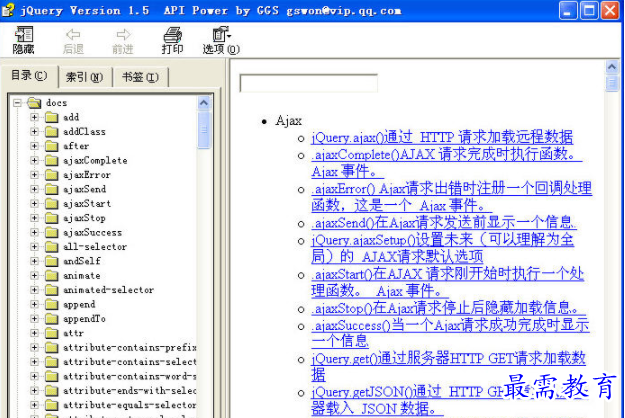Image resolution: width=625 pixels, height=418 pixels.
Task: Select the ajaxStart folder icon
Action: pos(51,204)
